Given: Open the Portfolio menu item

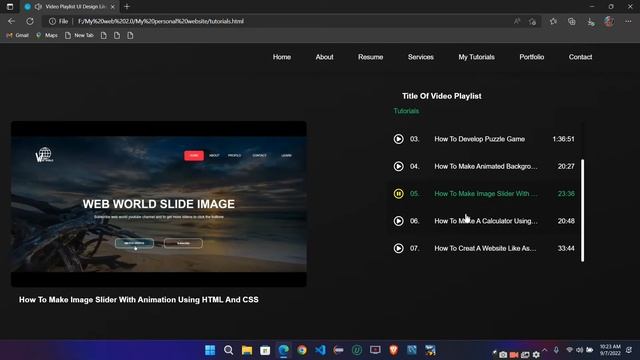Looking at the screenshot, I should coord(531,57).
